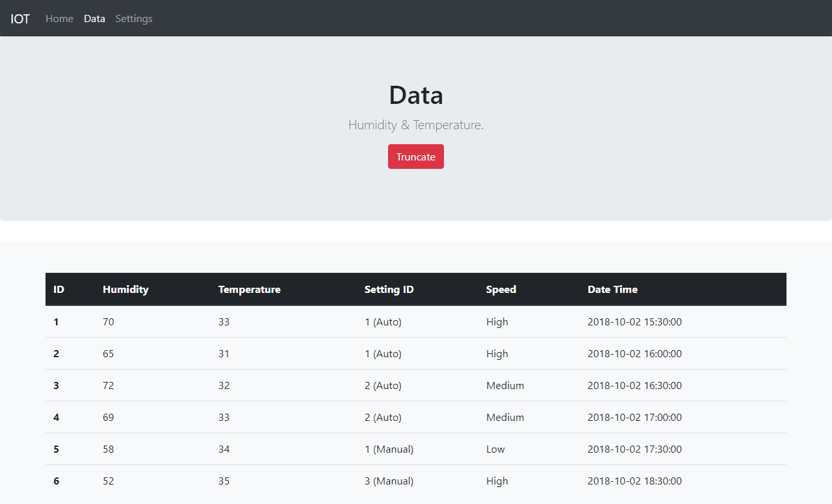
Task: Go to the Home nav item
Action: (59, 18)
